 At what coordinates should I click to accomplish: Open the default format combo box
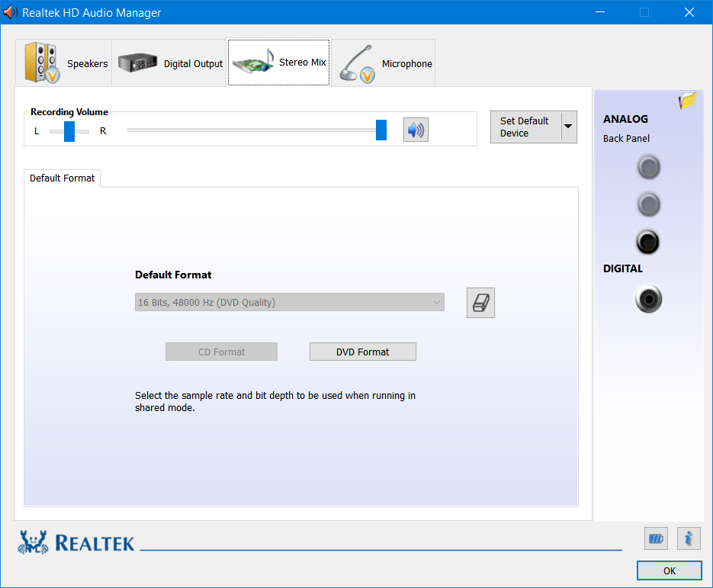[290, 303]
